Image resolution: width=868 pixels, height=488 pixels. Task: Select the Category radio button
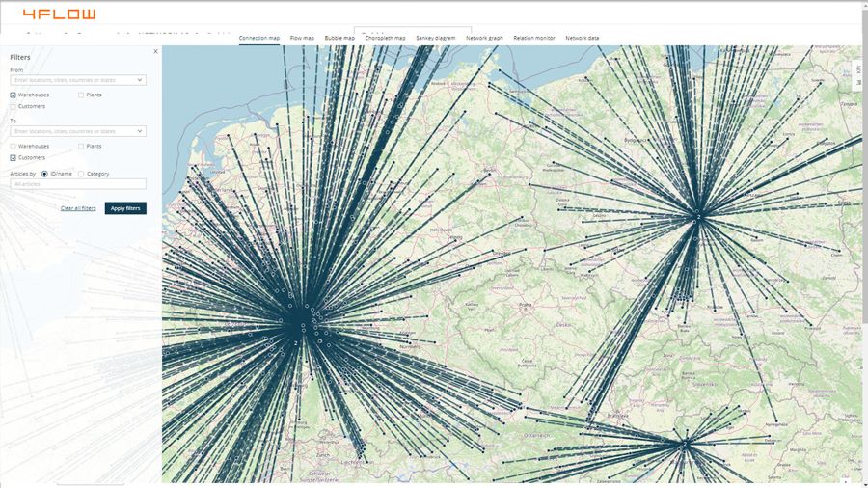81,174
